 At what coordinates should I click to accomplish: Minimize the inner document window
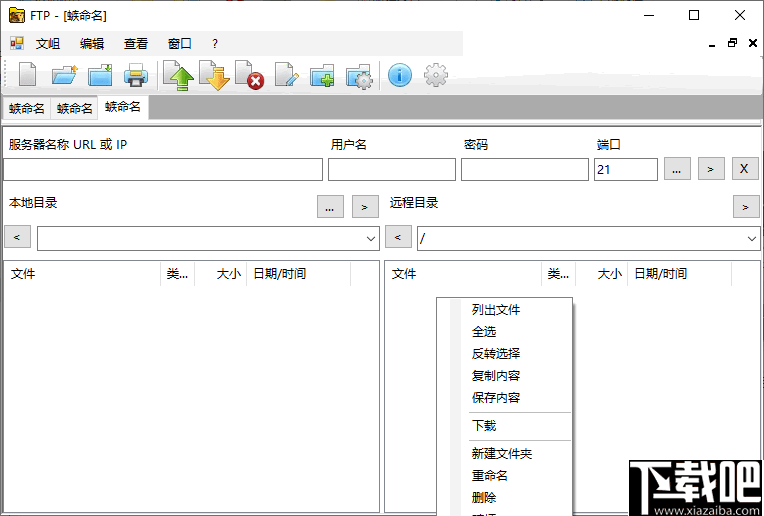tap(712, 44)
